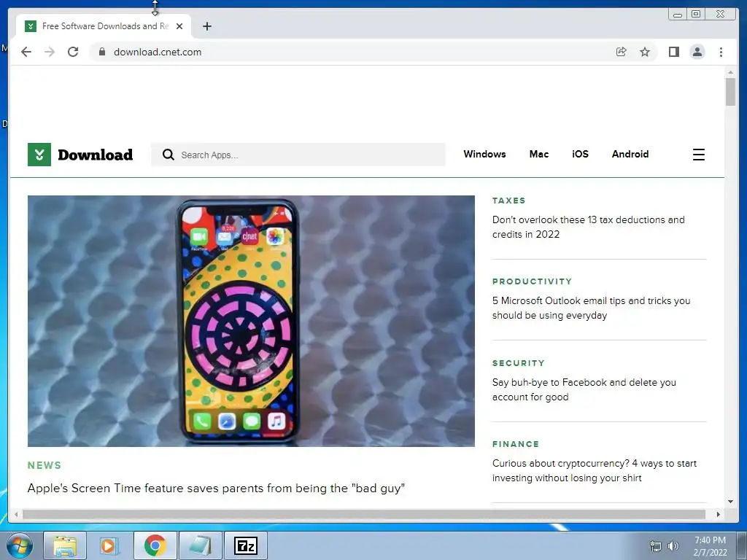Open the notepad app in the taskbar
This screenshot has width=747, height=560.
click(x=200, y=545)
